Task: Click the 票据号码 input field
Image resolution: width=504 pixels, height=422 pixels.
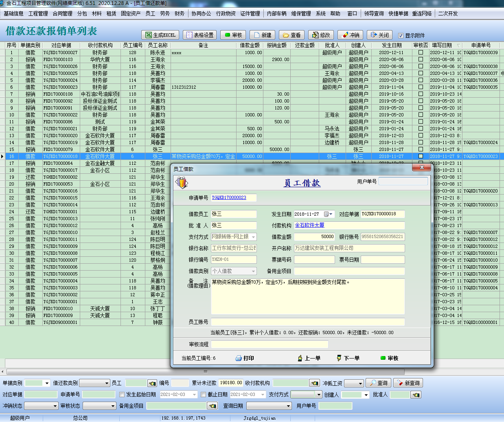Action: point(314,260)
